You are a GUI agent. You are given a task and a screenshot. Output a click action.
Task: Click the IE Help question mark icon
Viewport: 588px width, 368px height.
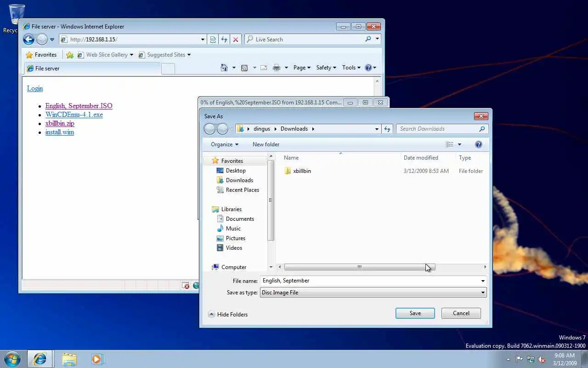pyautogui.click(x=368, y=68)
